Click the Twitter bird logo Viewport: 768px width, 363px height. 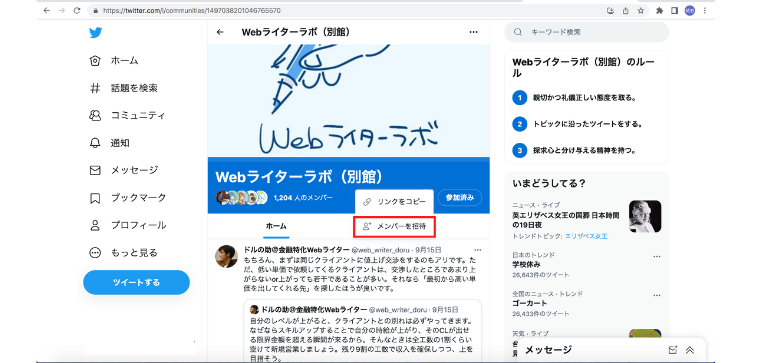pyautogui.click(x=95, y=33)
